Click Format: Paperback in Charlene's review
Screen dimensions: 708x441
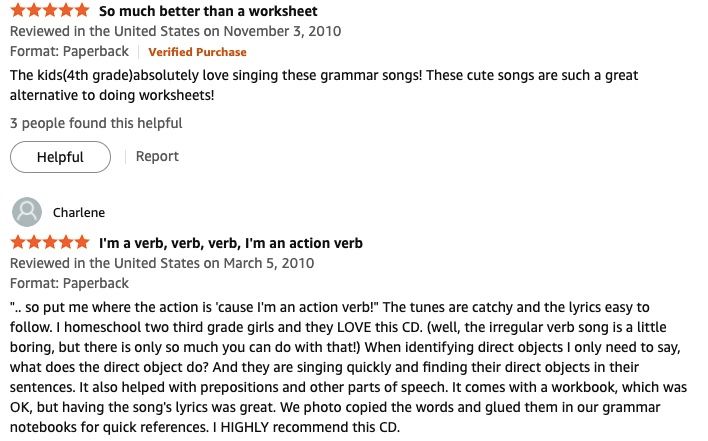(x=69, y=283)
